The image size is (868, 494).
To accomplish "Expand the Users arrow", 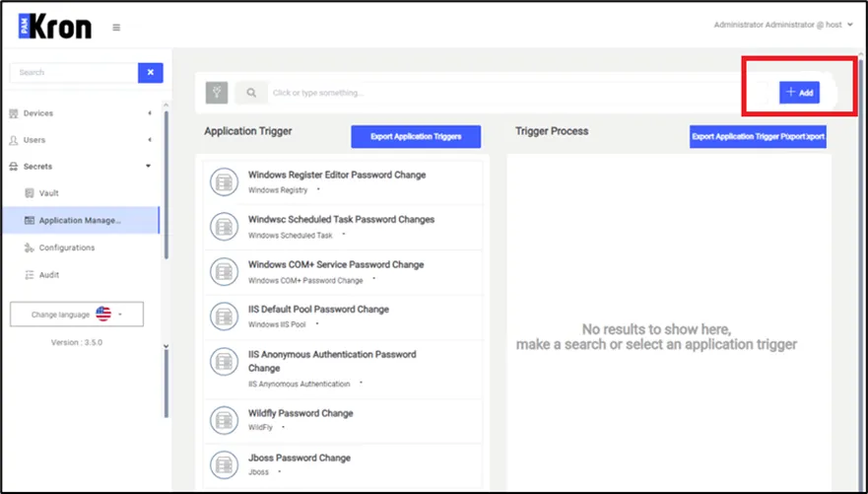I will click(x=150, y=140).
